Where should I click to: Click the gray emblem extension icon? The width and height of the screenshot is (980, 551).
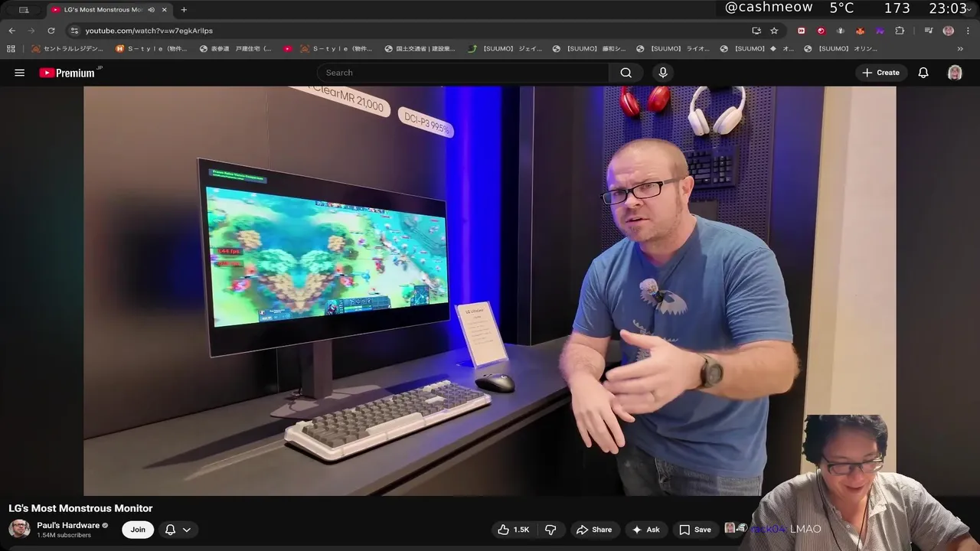tap(841, 31)
